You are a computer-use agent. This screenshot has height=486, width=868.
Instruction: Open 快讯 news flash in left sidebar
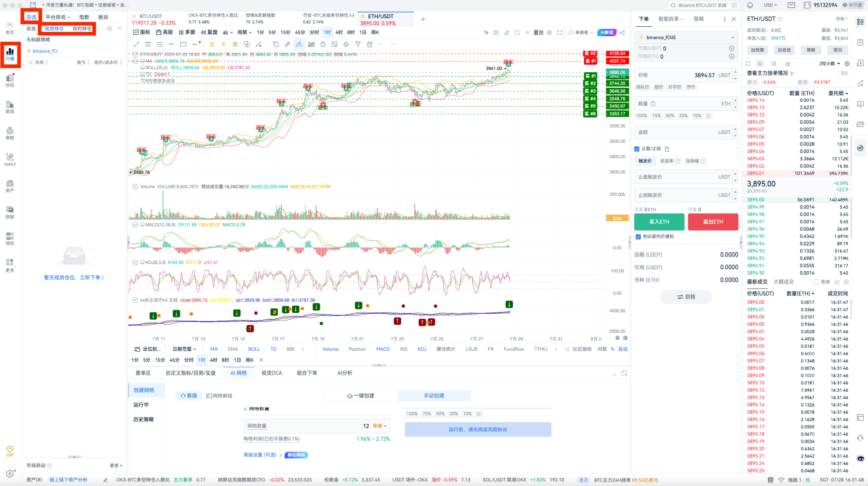tap(10, 80)
